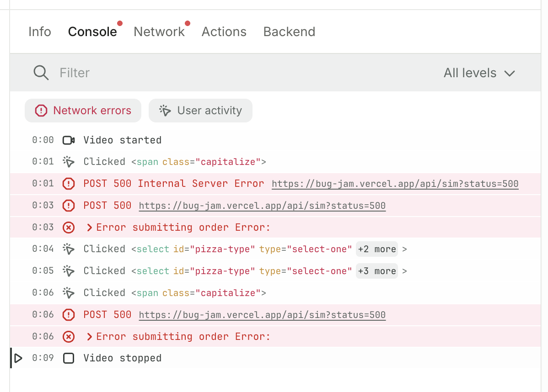
Task: Click the error icon on Internal Server Error row
Action: pos(69,184)
